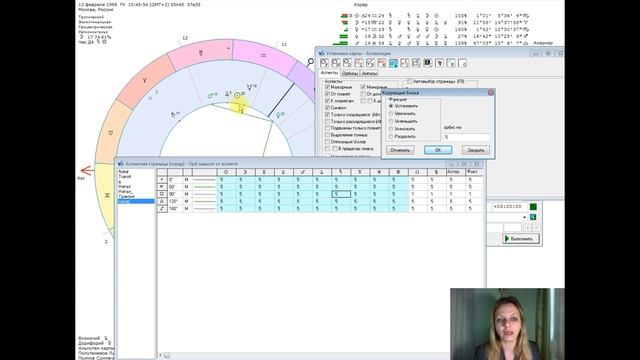
Task: Click the green line swatch in the 60° row
Action: pyautogui.click(x=204, y=187)
